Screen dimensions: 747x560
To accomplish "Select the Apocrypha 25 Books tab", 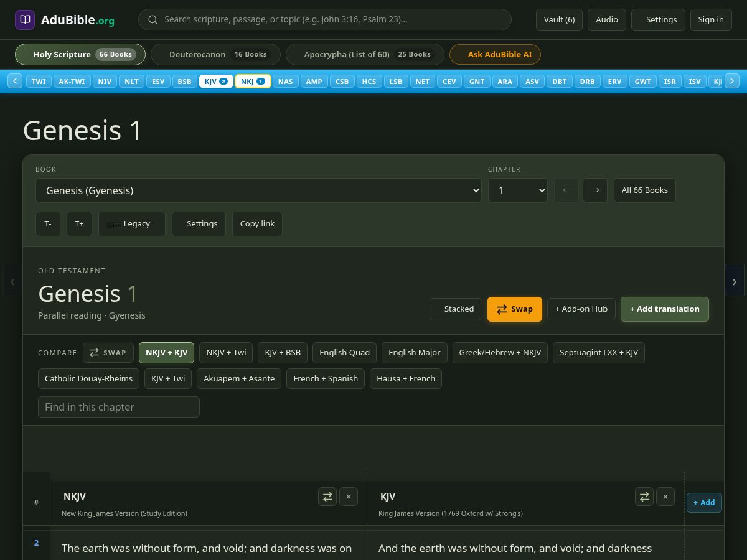I will coord(365,54).
